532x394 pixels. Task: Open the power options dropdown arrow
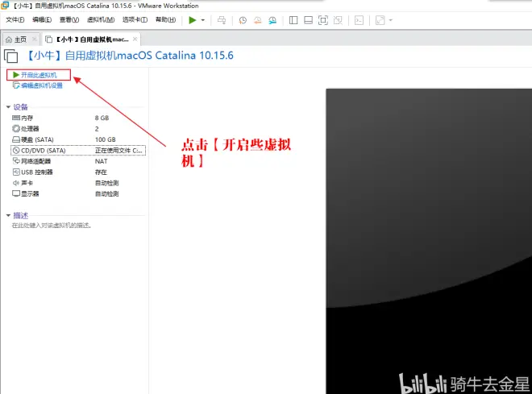pyautogui.click(x=203, y=20)
